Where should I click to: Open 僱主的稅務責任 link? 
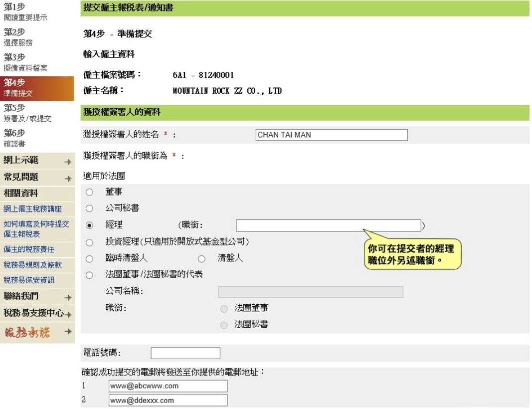(x=29, y=249)
